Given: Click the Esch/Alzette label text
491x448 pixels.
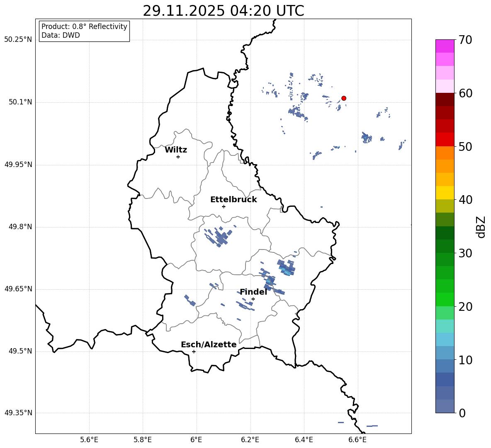Looking at the screenshot, I should click(209, 344).
